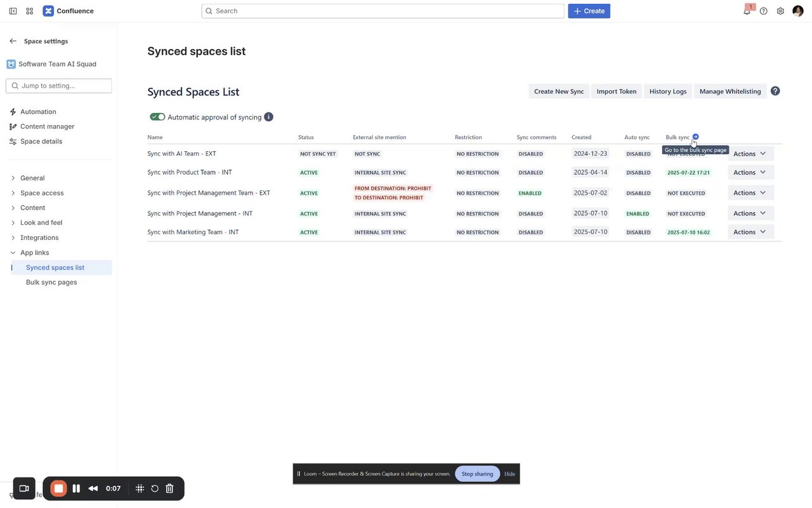This screenshot has height=508, width=812.
Task: Open the app switcher grid icon
Action: coord(30,11)
